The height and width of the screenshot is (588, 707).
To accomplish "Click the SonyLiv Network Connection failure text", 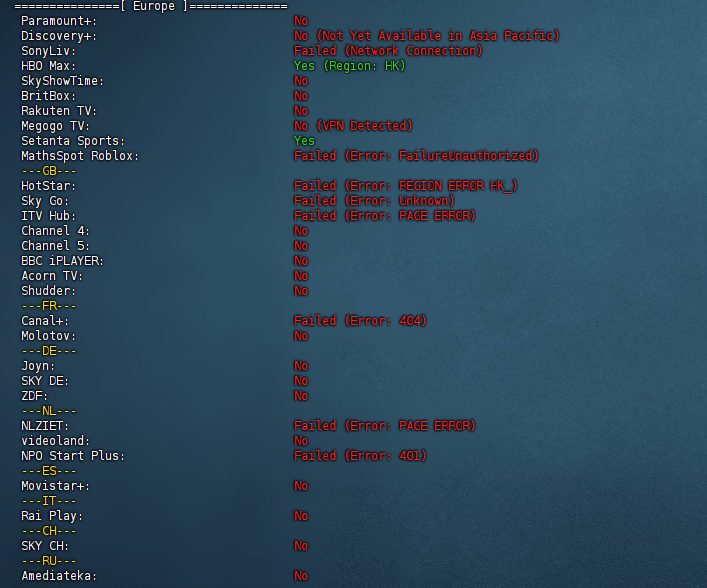I will point(388,51).
